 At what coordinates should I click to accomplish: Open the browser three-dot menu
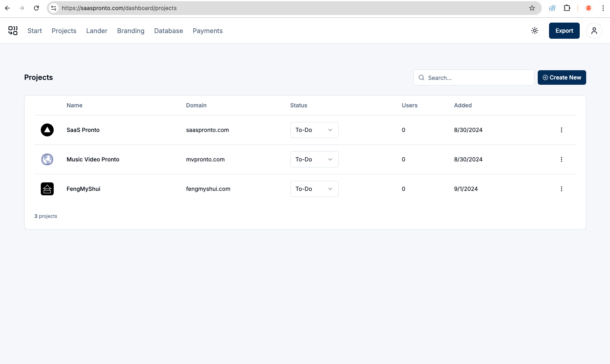click(x=603, y=8)
